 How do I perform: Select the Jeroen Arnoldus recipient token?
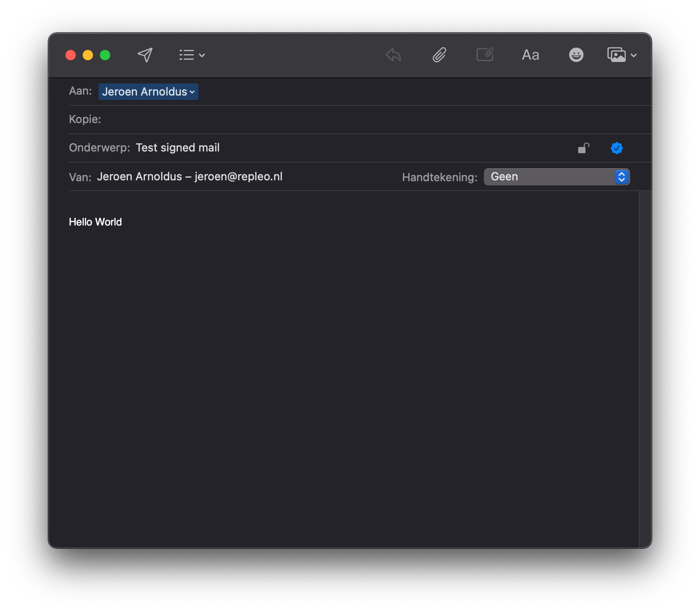[149, 92]
